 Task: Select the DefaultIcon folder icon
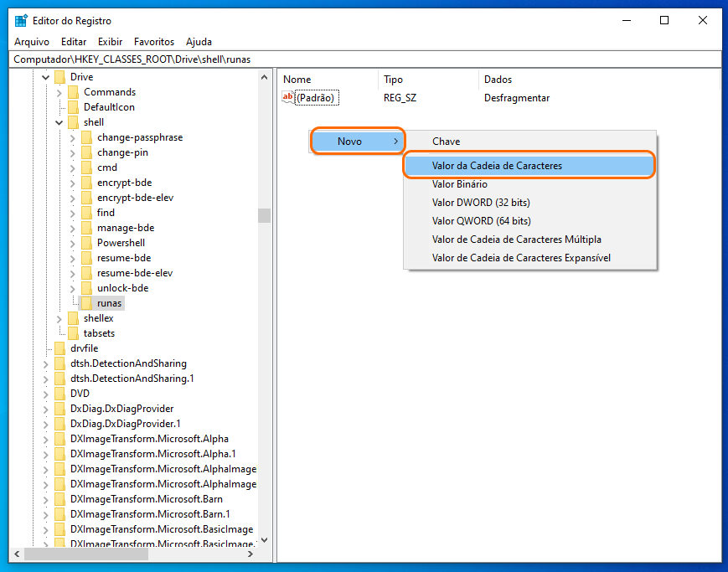click(x=74, y=107)
